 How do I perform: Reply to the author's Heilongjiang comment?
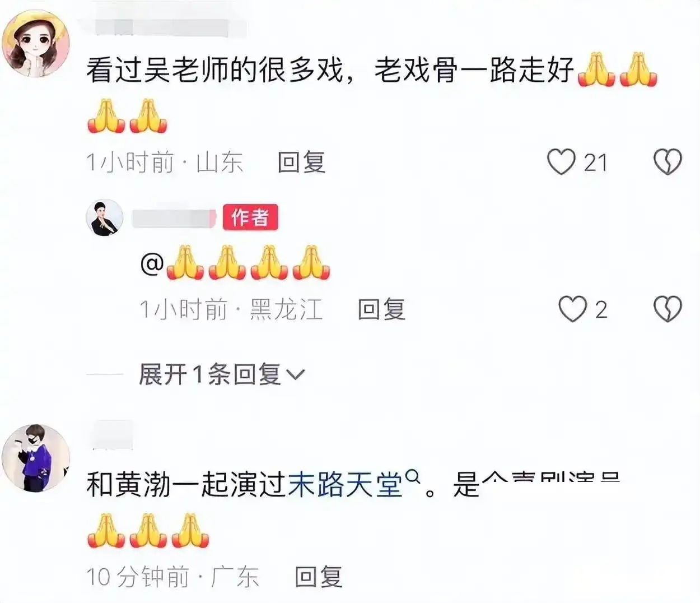tap(381, 309)
